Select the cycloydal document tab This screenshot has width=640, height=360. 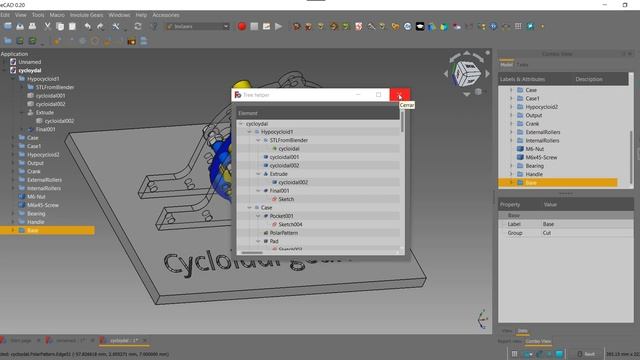(124, 340)
